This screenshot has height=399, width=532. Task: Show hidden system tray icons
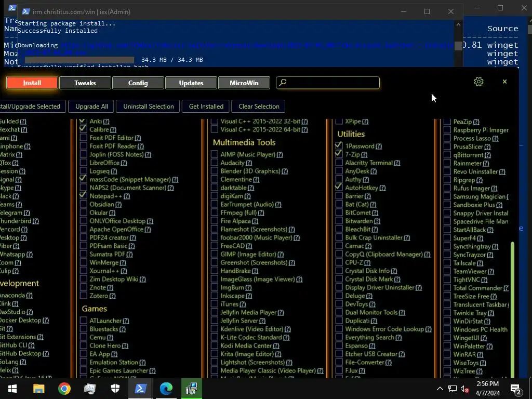pos(440,389)
